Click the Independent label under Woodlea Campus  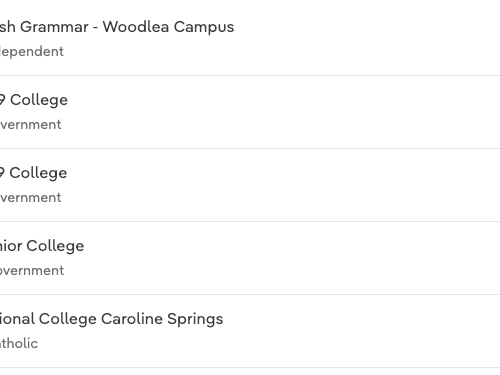tap(32, 52)
